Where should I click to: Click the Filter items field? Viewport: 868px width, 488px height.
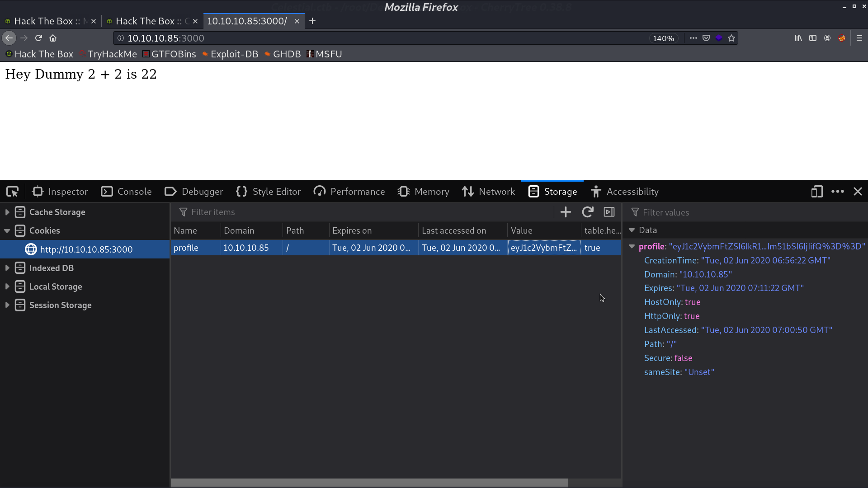[x=362, y=212]
